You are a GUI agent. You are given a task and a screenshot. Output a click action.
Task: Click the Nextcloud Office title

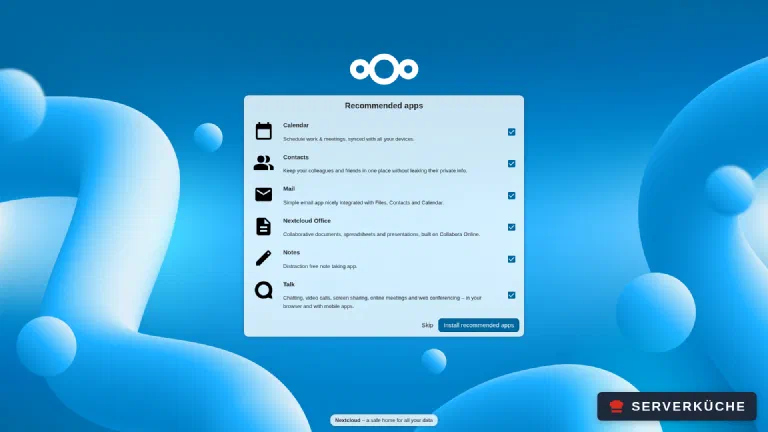(307, 221)
